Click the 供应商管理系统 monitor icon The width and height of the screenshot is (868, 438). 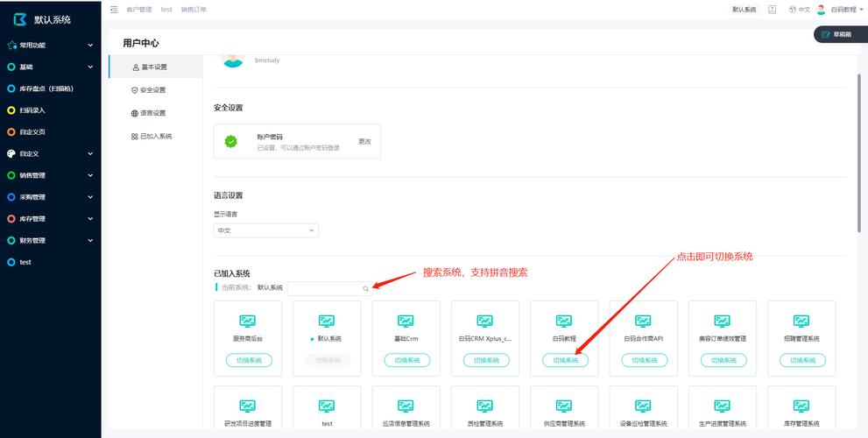click(x=564, y=406)
